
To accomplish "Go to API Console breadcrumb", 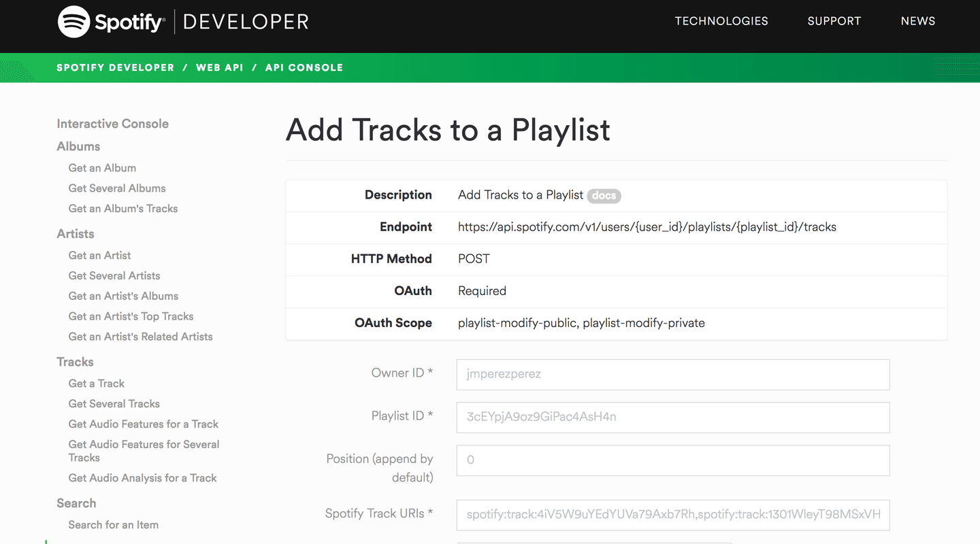I will click(x=304, y=67).
